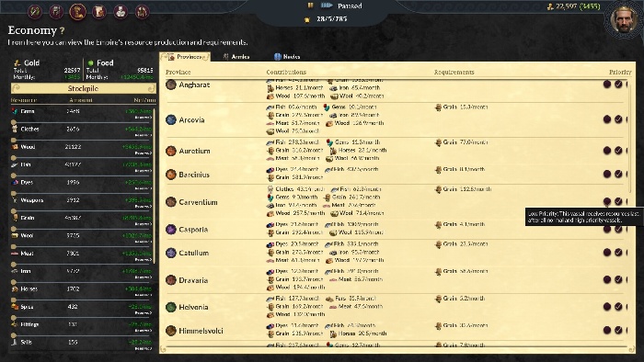
Task: Click the Arcovia province emblem
Action: click(x=171, y=119)
